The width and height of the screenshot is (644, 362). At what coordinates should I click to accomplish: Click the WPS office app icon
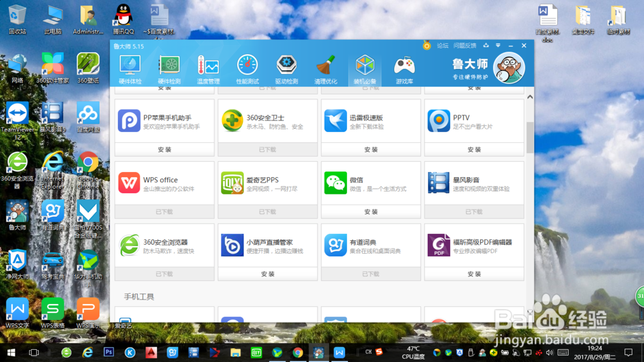pyautogui.click(x=129, y=183)
